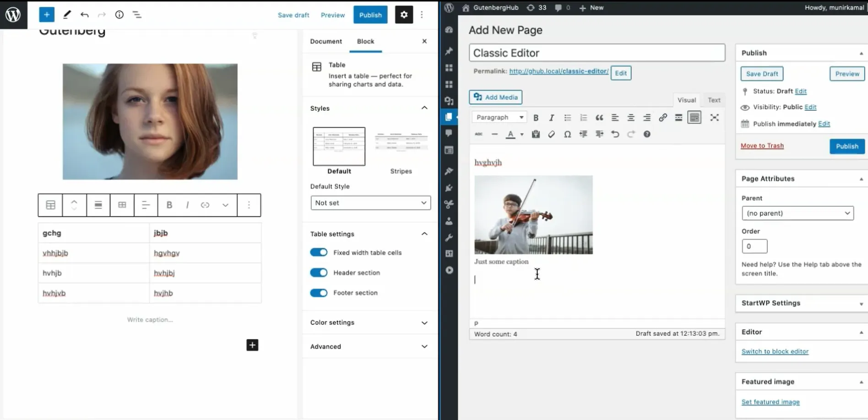Click Classic Editor align center icon
This screenshot has height=420, width=868.
tap(630, 118)
